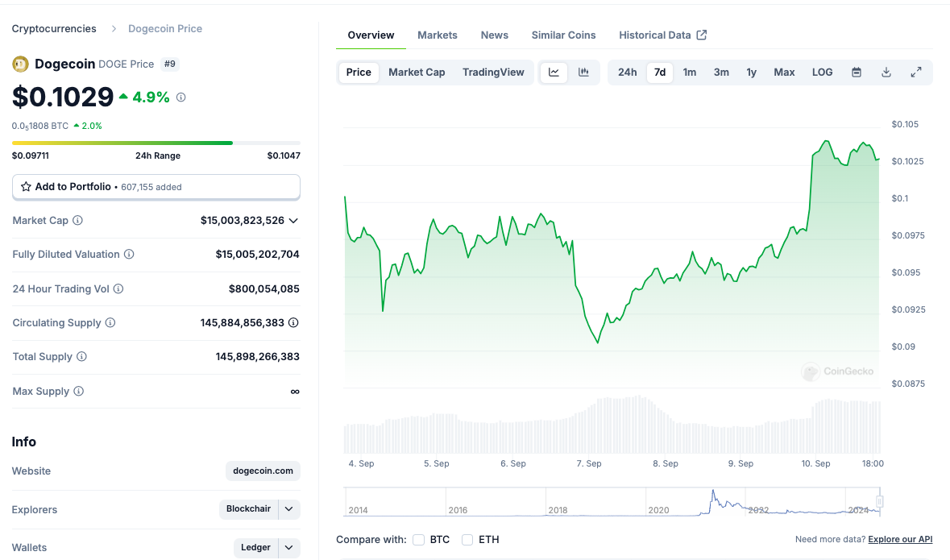Grab the right handle of the timeline navigator

click(880, 501)
